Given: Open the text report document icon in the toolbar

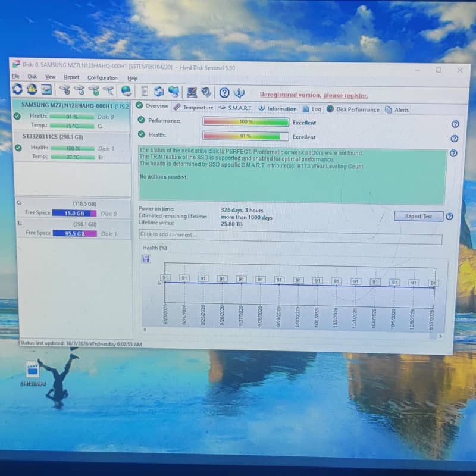Looking at the screenshot, I should point(145,92).
